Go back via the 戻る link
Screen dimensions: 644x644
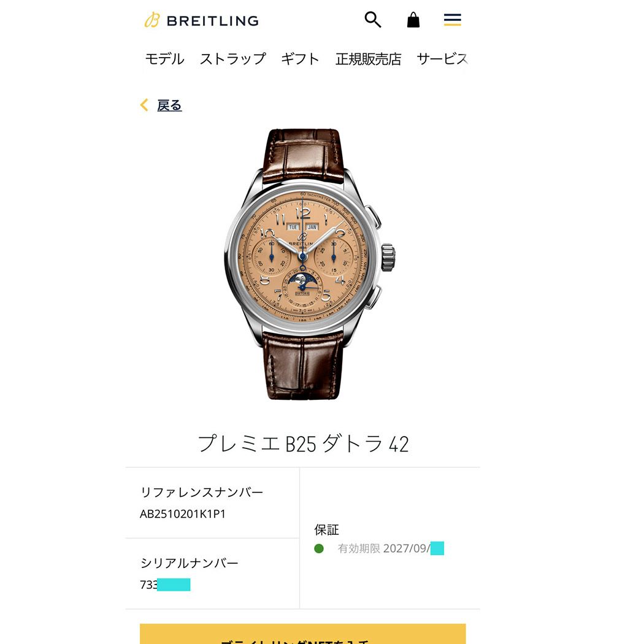[x=169, y=105]
